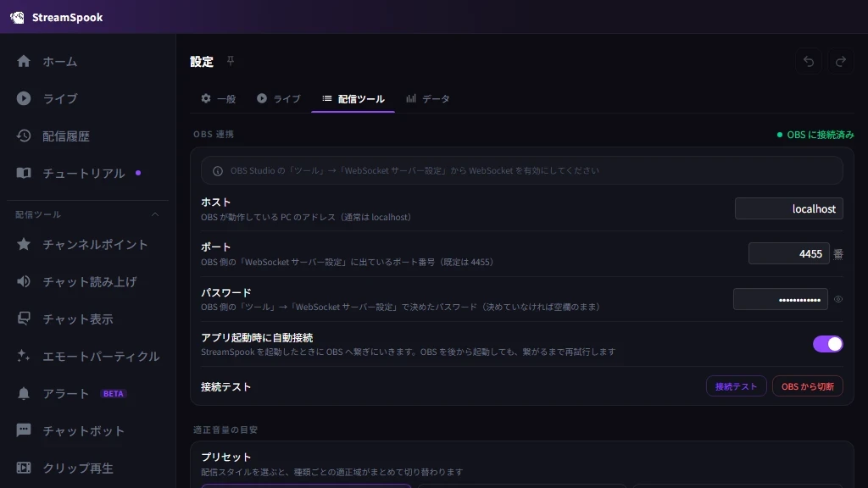This screenshot has width=868, height=488.
Task: Click the OBS から切断 button
Action: [x=807, y=386]
